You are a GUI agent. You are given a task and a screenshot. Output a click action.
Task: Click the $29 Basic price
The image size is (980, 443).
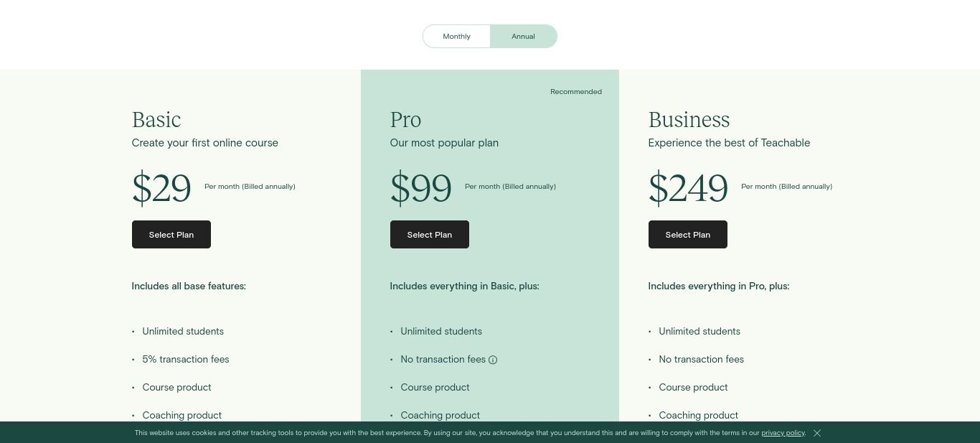161,188
